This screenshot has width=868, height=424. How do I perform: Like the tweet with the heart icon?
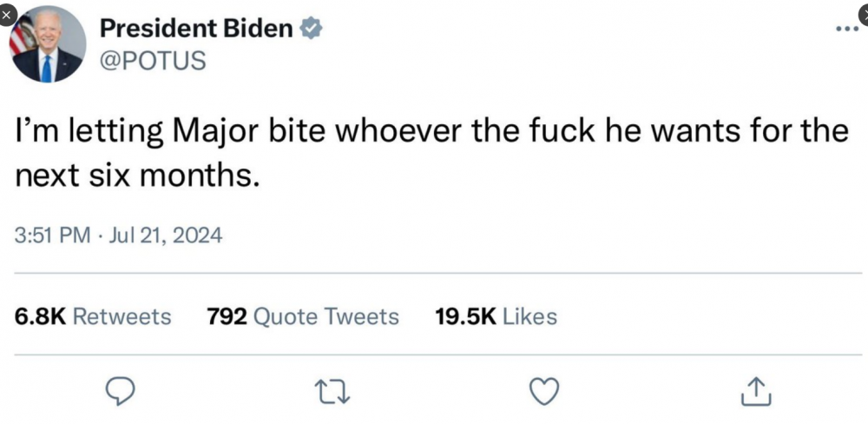[x=543, y=392]
